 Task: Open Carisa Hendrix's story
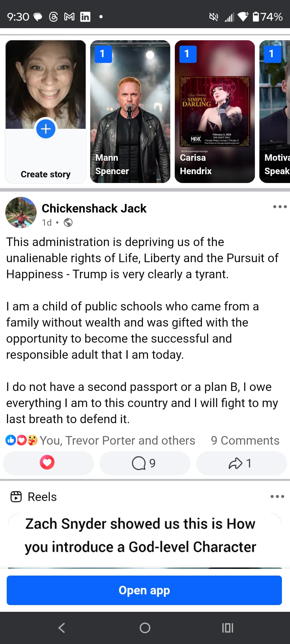pyautogui.click(x=215, y=112)
